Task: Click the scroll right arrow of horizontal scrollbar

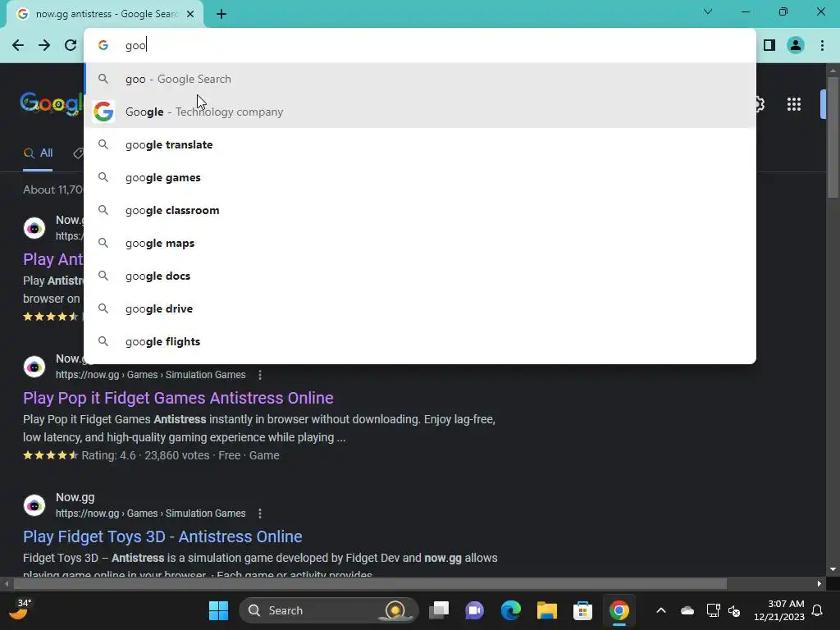Action: coord(819,583)
